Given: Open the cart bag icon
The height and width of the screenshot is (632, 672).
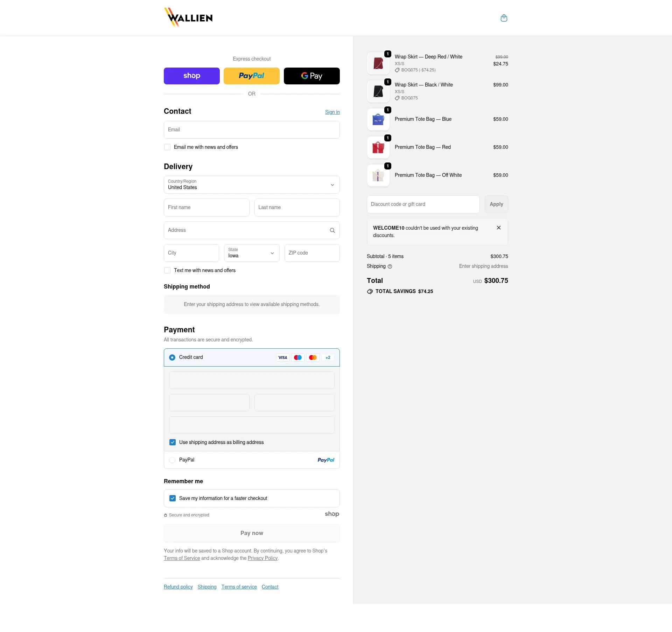Looking at the screenshot, I should [x=504, y=18].
